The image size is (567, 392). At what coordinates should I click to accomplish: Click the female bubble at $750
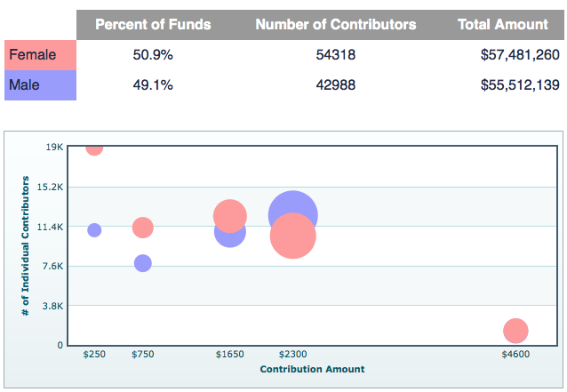[142, 228]
